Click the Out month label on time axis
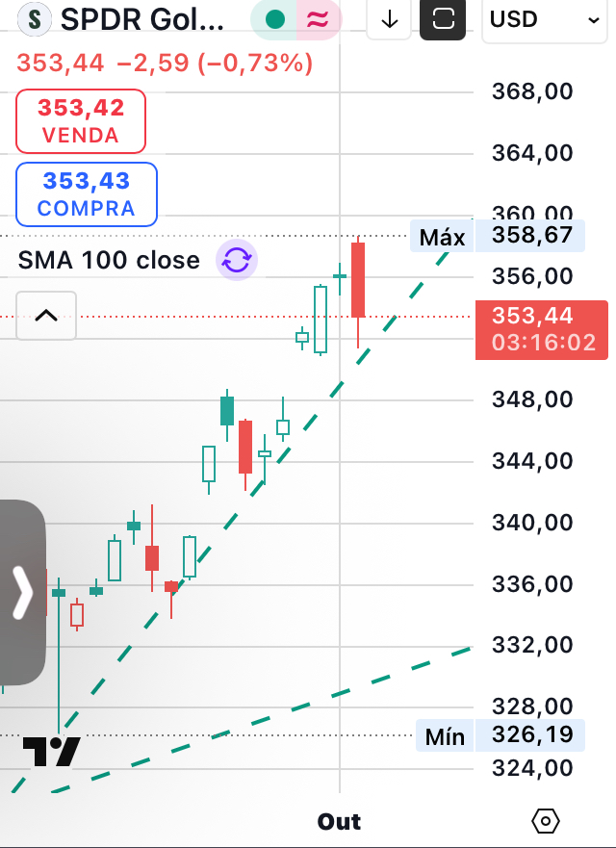The image size is (616, 848). coord(339,821)
